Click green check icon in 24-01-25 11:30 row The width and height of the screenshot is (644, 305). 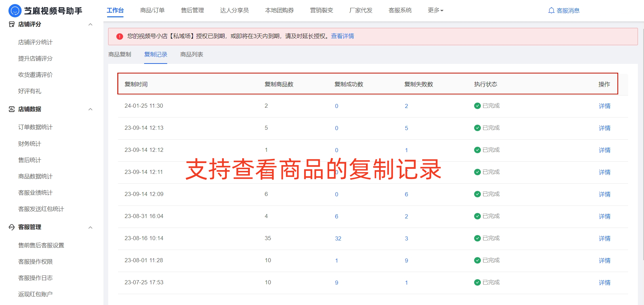477,106
